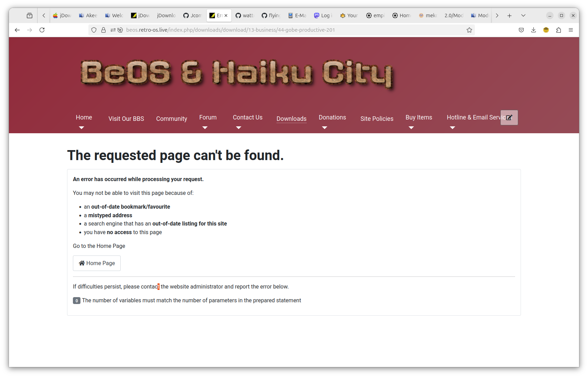Click the "Go to the Home Page" text
This screenshot has width=588, height=377.
99,246
